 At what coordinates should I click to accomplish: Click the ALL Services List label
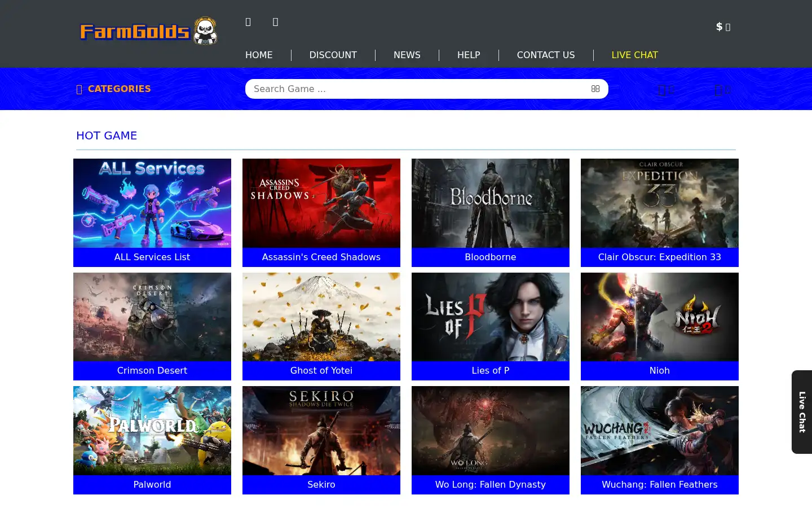pyautogui.click(x=152, y=257)
